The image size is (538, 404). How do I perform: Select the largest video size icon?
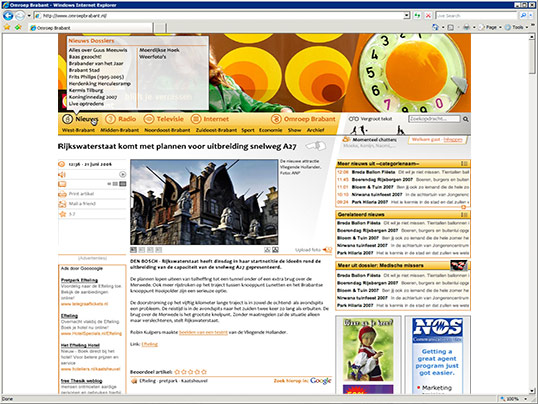point(122,184)
